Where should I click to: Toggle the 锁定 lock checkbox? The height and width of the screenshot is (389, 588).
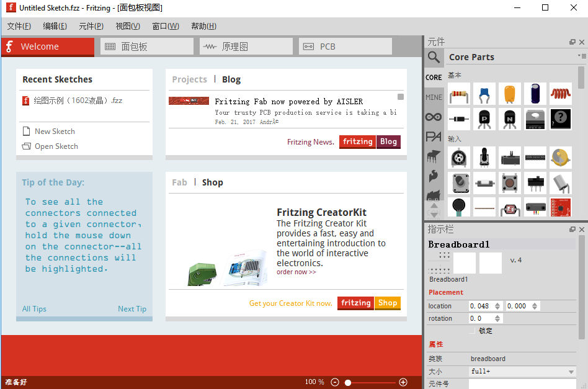(x=473, y=331)
